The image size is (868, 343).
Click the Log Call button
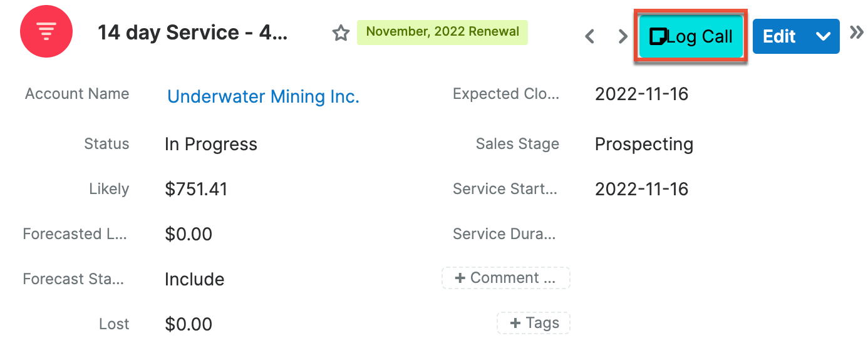700,36
